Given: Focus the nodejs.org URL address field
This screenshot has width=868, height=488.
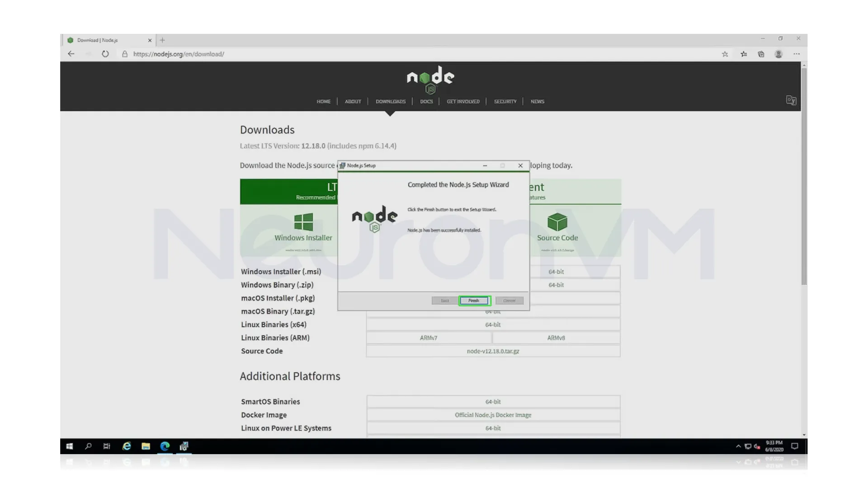Looking at the screenshot, I should pos(179,54).
